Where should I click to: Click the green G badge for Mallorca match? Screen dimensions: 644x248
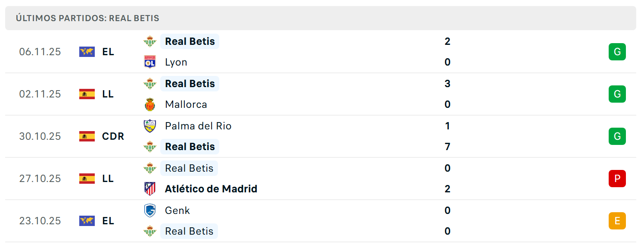617,94
